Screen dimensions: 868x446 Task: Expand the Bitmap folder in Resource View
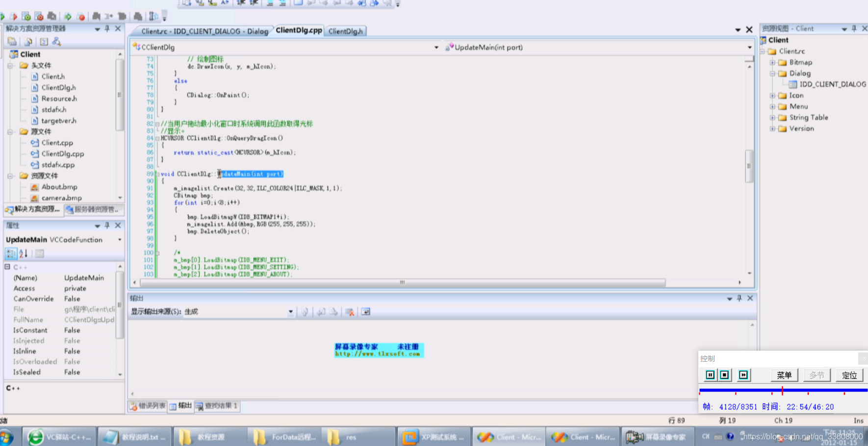pyautogui.click(x=773, y=62)
